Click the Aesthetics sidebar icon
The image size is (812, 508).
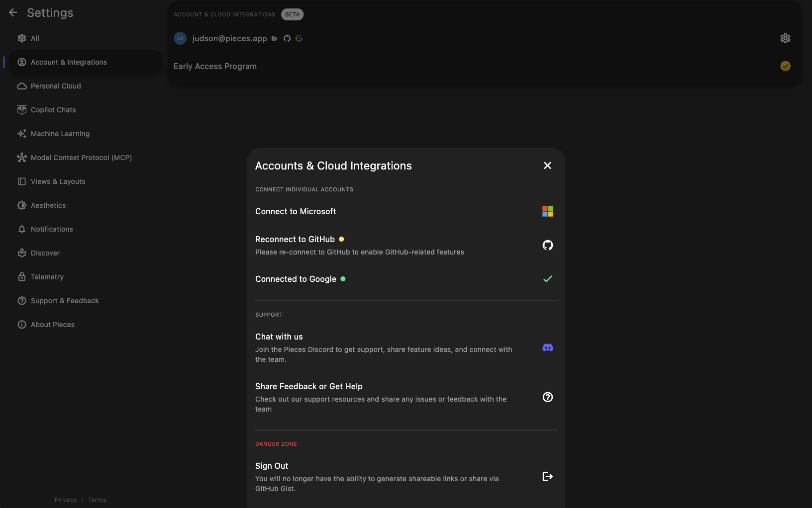click(22, 205)
